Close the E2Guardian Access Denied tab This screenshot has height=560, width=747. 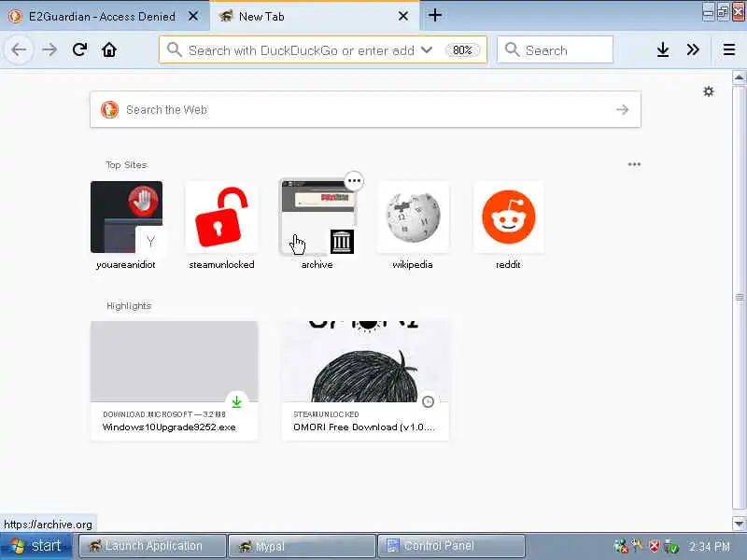click(193, 16)
